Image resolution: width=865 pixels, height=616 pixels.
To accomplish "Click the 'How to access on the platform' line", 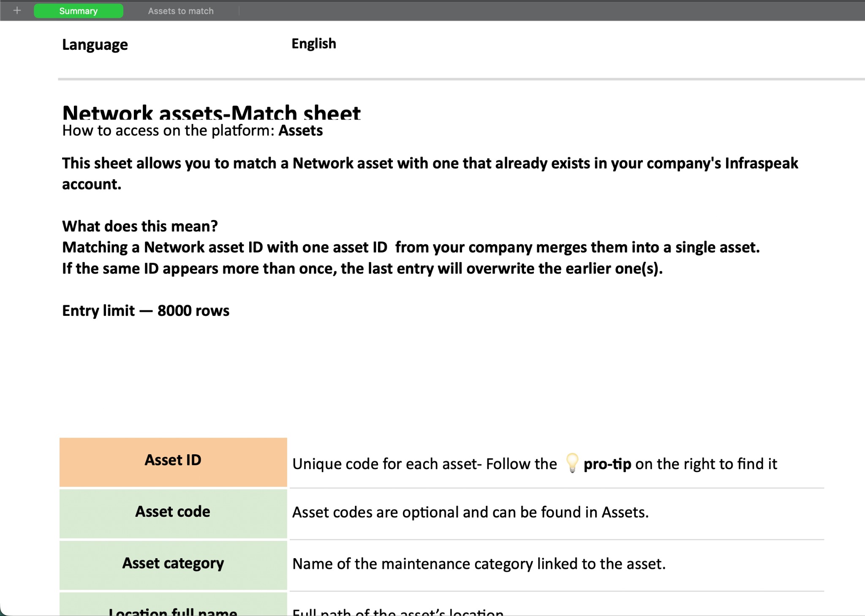I will (192, 131).
